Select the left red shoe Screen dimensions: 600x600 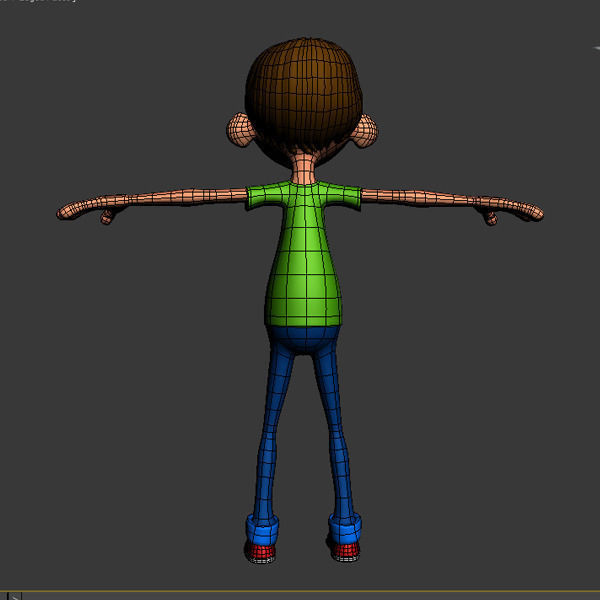click(x=261, y=553)
